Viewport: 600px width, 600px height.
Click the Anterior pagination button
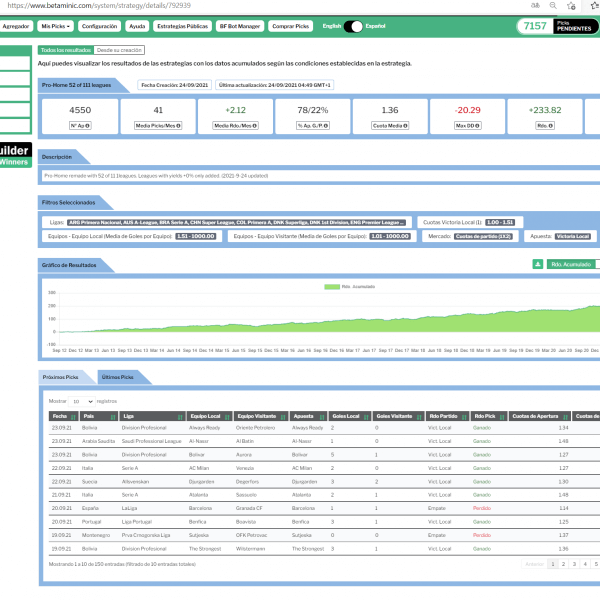click(x=535, y=564)
